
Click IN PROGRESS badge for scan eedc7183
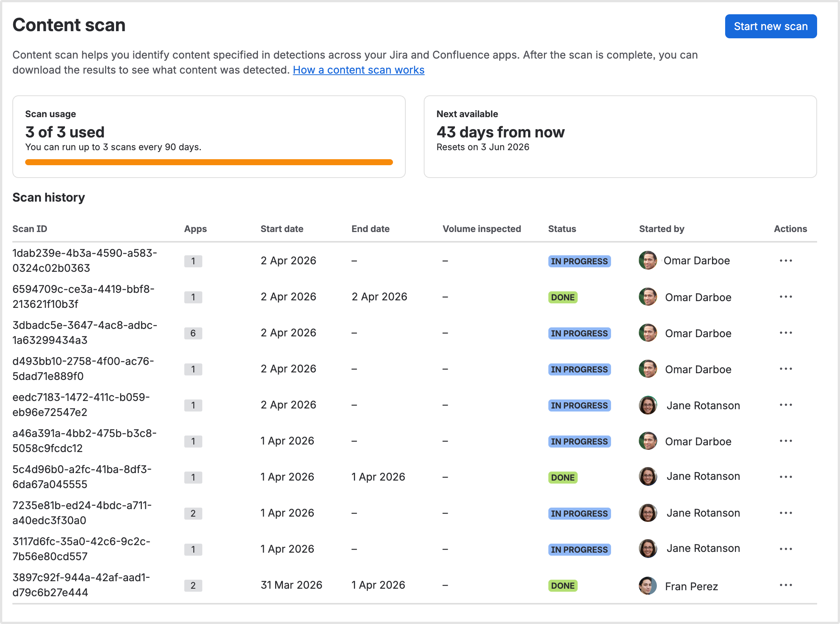point(579,406)
